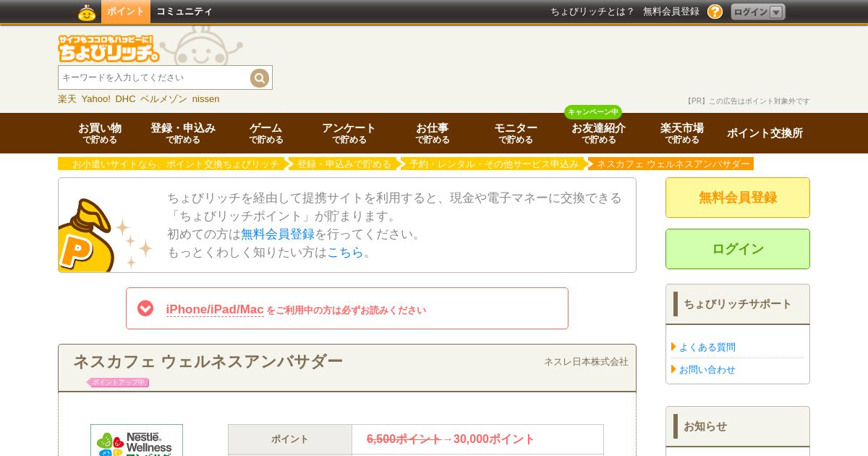868x456 pixels.
Task: Click the ポイントアップ中 pink tag
Action: point(118,382)
